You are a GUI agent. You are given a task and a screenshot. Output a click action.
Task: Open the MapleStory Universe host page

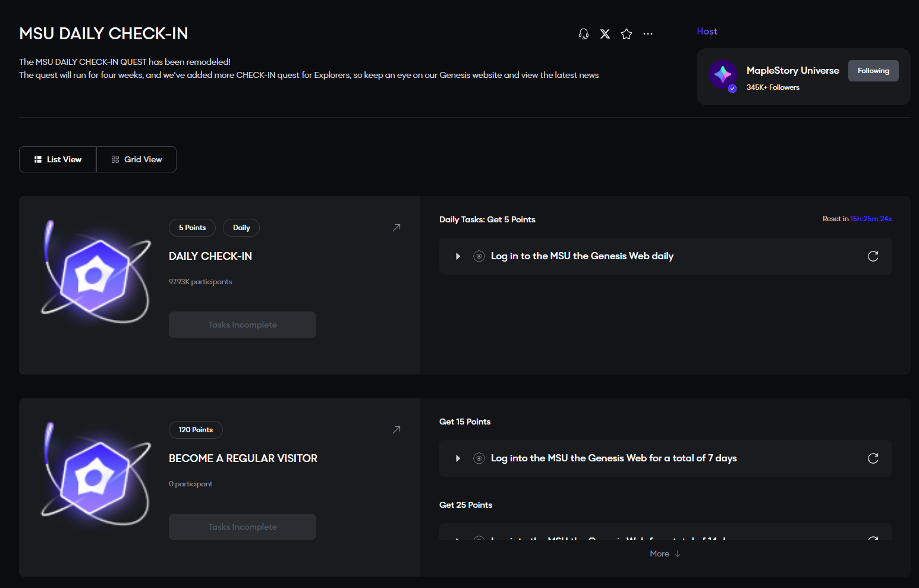[x=792, y=71]
